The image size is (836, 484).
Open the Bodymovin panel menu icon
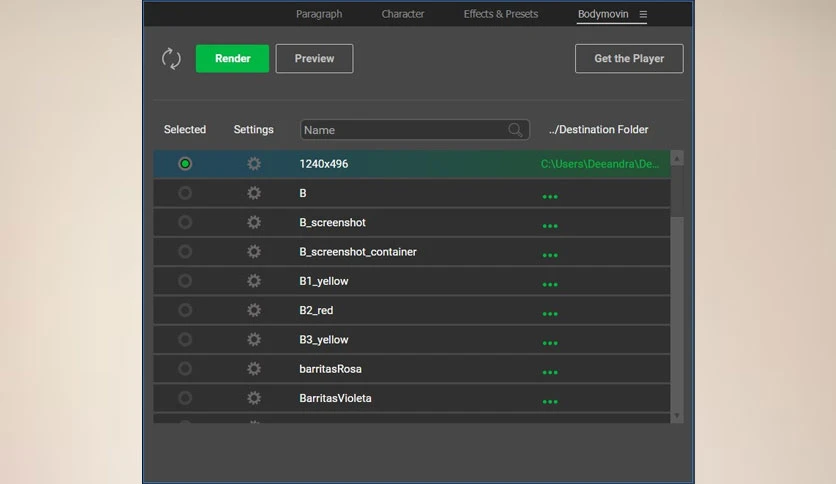pyautogui.click(x=643, y=14)
